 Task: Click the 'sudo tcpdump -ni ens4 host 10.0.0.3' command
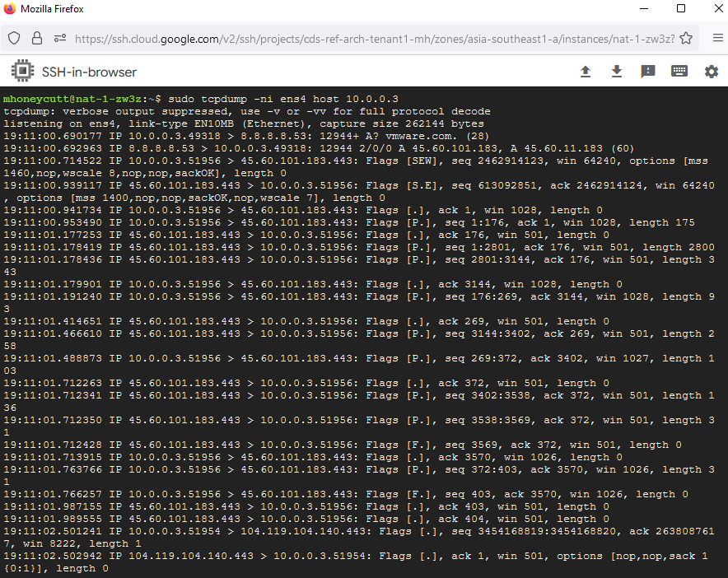(283, 99)
